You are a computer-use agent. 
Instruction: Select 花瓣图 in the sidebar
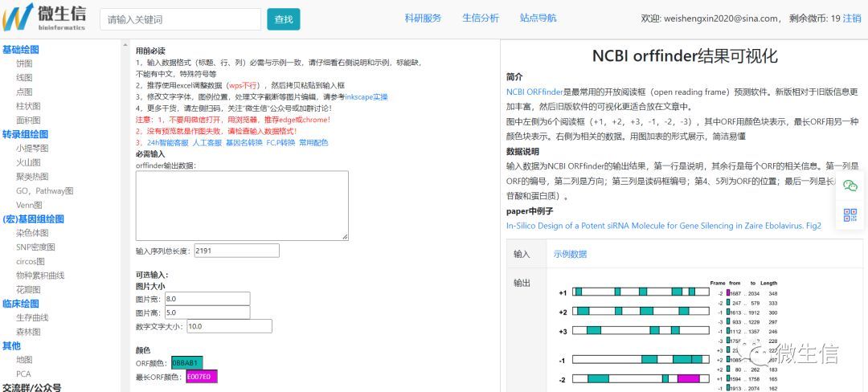point(28,290)
